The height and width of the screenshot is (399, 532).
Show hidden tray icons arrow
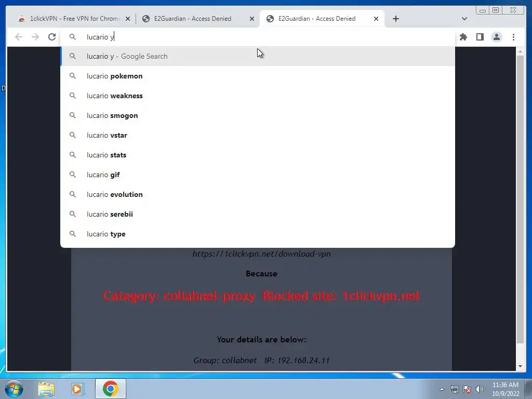tap(442, 389)
